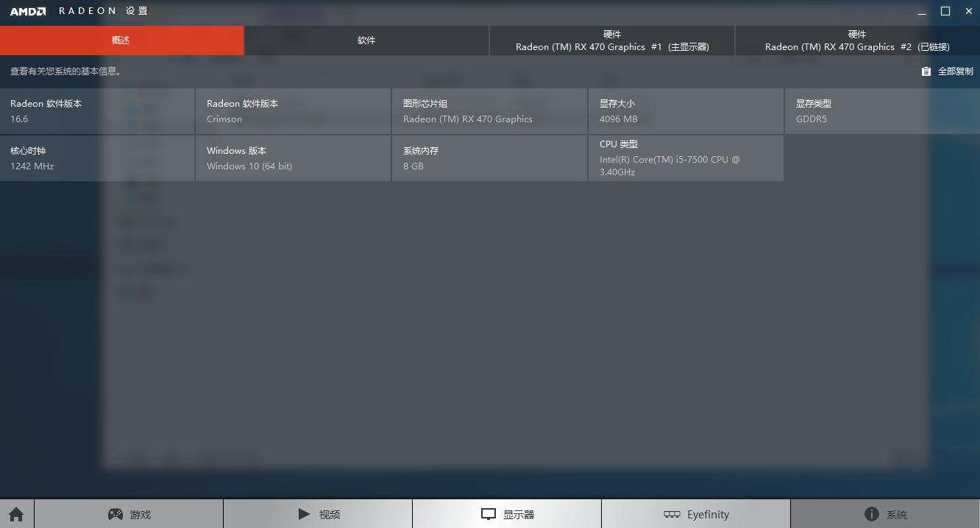
Task: Click the monitor icon for 显示器
Action: pos(489,514)
